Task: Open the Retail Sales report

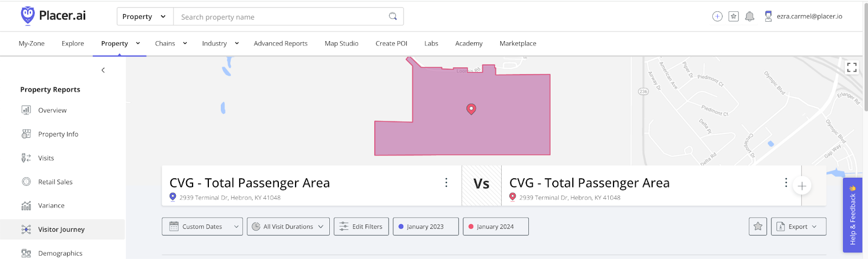Action: (55, 182)
